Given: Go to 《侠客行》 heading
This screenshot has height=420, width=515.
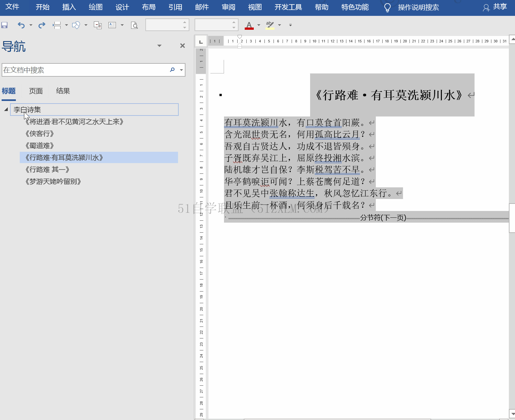Looking at the screenshot, I should [x=39, y=134].
